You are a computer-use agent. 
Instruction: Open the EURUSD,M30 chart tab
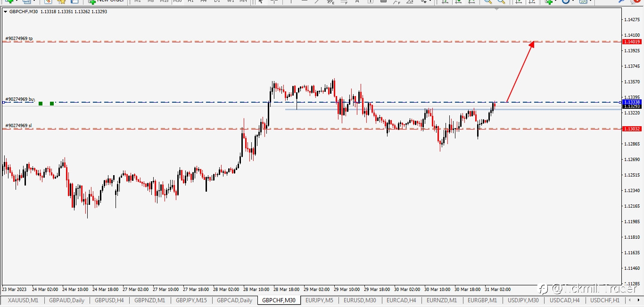click(360, 300)
